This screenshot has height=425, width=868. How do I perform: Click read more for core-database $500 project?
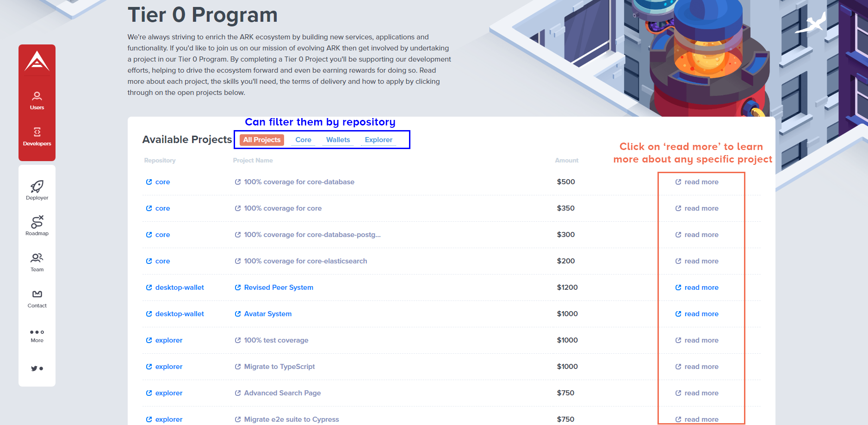click(697, 182)
